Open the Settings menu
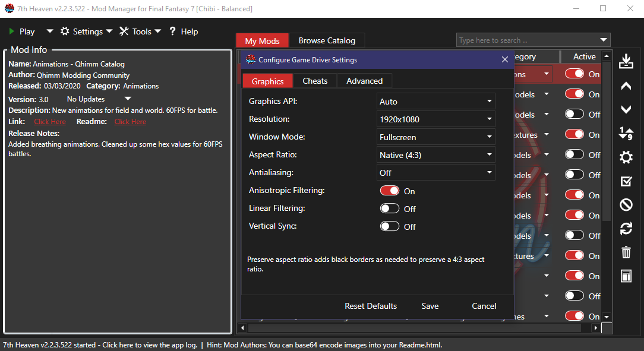Image resolution: width=644 pixels, height=351 pixels. (x=86, y=31)
